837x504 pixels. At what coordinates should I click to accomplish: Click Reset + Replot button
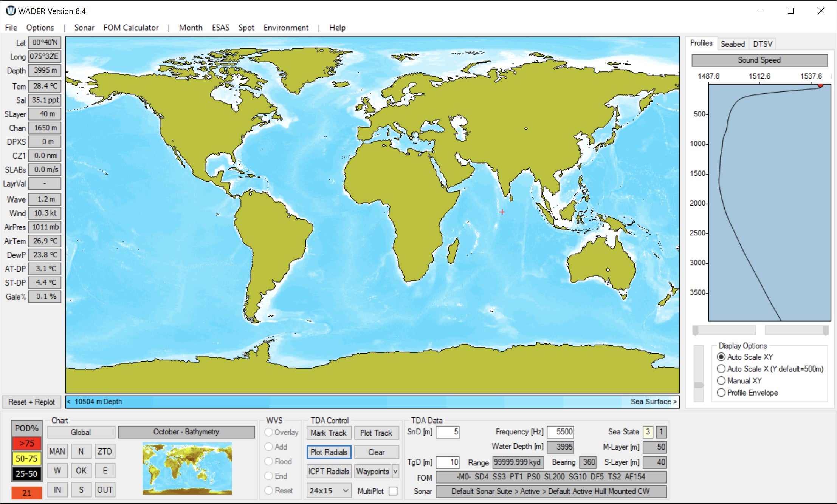32,402
